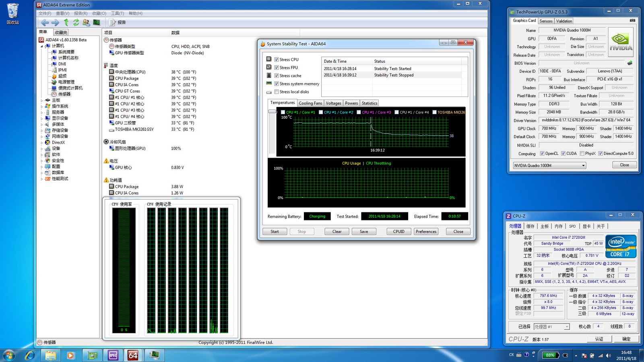Open the 工具(T) menu in AIDA64
This screenshot has height=362, width=644.
118,13
